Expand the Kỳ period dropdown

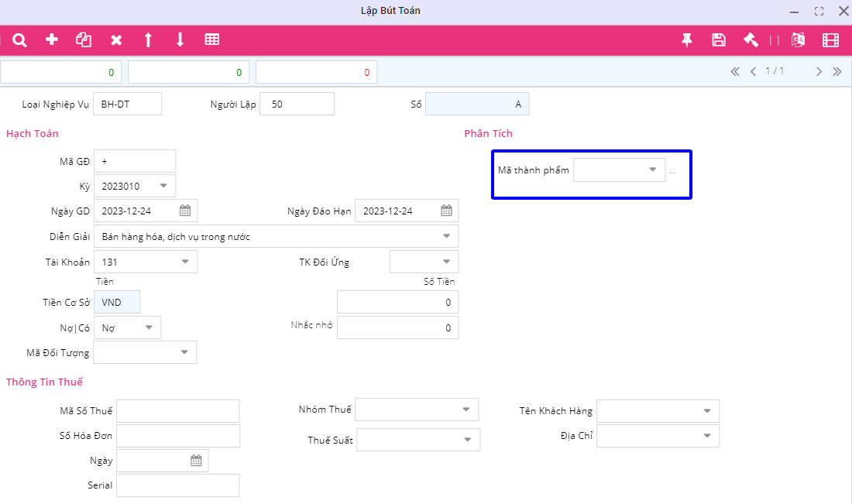pyautogui.click(x=163, y=186)
